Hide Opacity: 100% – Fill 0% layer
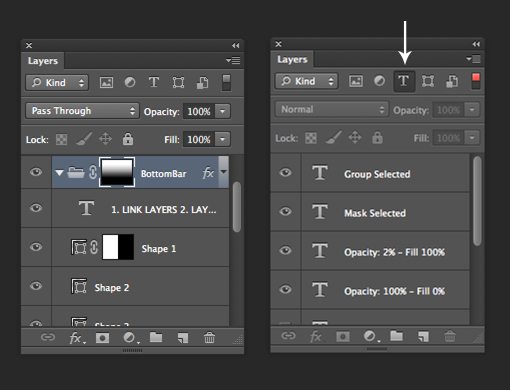510x390 pixels. (285, 289)
